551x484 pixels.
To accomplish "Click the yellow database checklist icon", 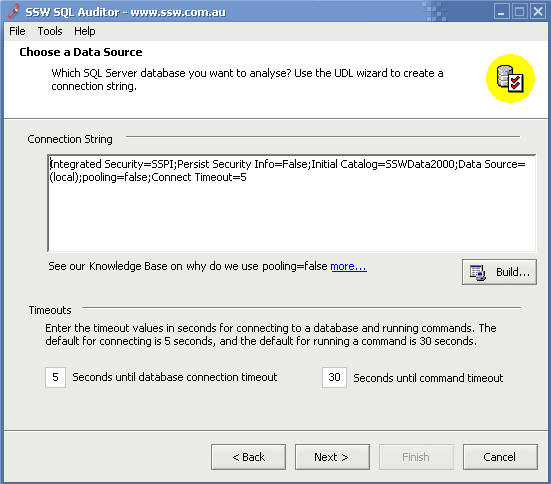I will click(x=510, y=78).
